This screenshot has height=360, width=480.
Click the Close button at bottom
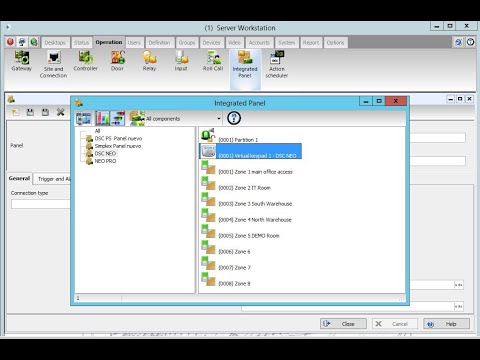(343, 324)
